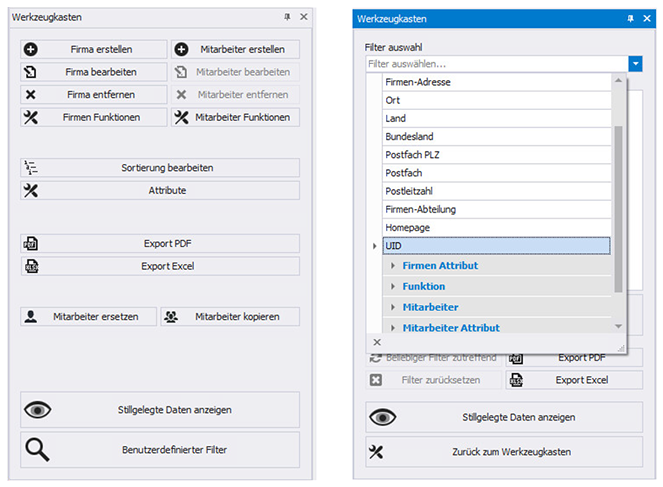Click the Filter auswählen text field
Image resolution: width=663 pixels, height=487 pixels.
coord(497,64)
